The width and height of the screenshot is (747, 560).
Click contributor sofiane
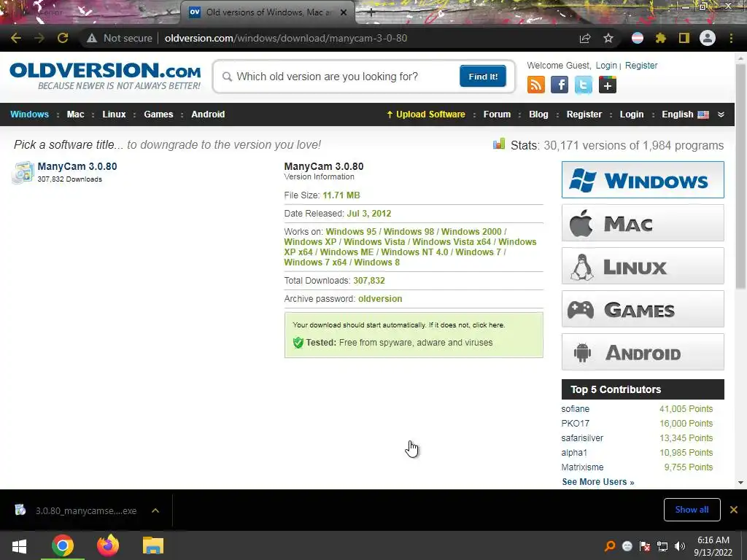[x=575, y=409]
